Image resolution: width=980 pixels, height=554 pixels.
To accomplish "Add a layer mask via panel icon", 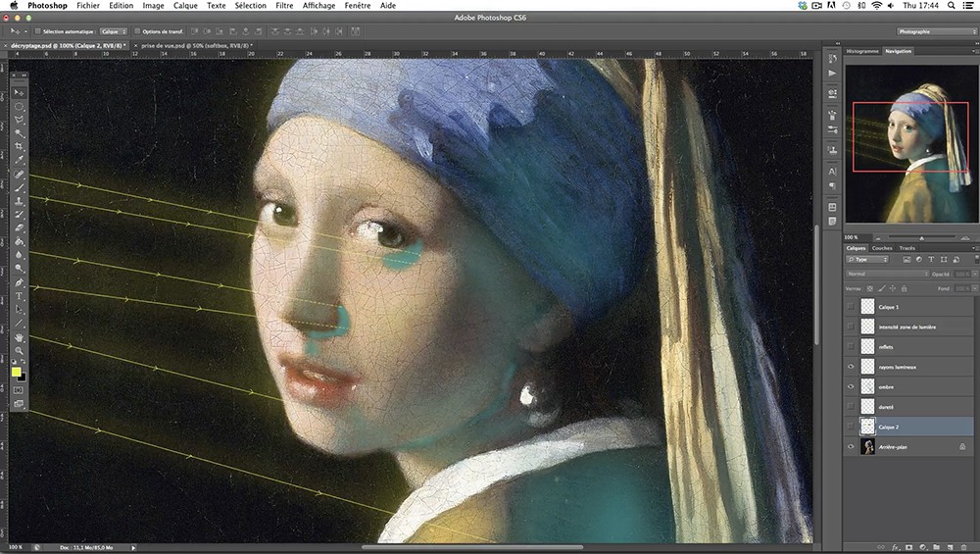I will (x=909, y=547).
